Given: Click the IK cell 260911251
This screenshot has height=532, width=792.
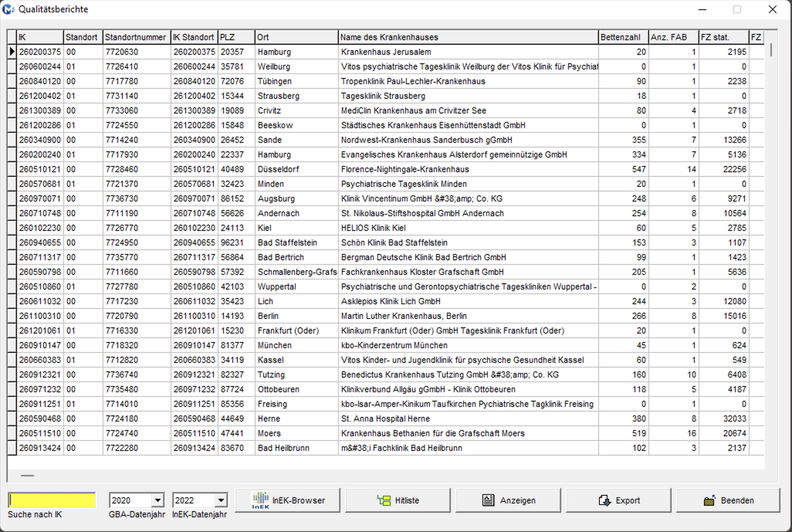Looking at the screenshot, I should click(x=40, y=404).
